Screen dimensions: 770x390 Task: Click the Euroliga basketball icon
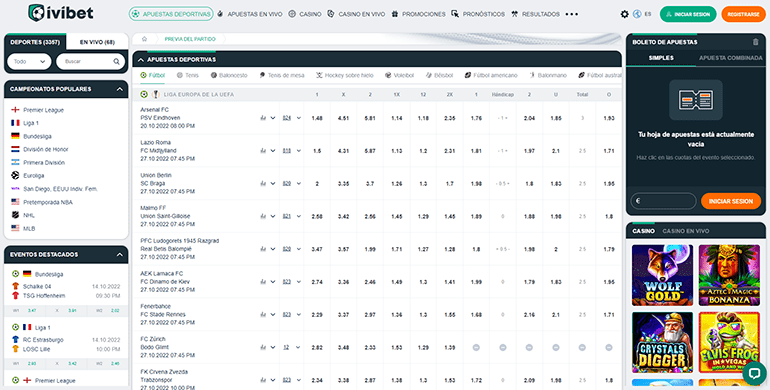coord(15,175)
